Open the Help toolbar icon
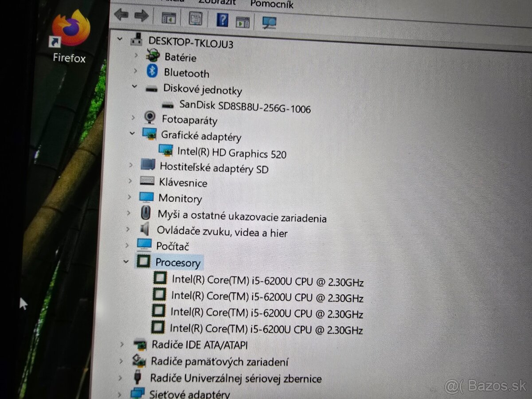532x399 pixels. 223,19
